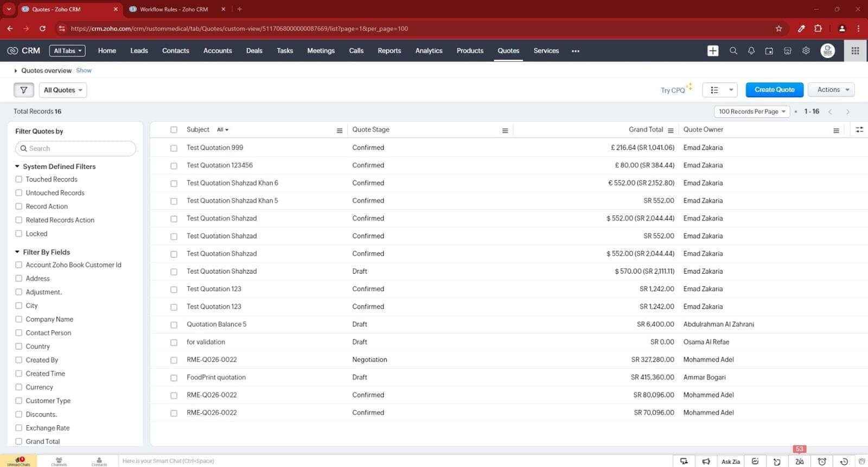
Task: Open Channels in the bottom bar
Action: pos(59,461)
